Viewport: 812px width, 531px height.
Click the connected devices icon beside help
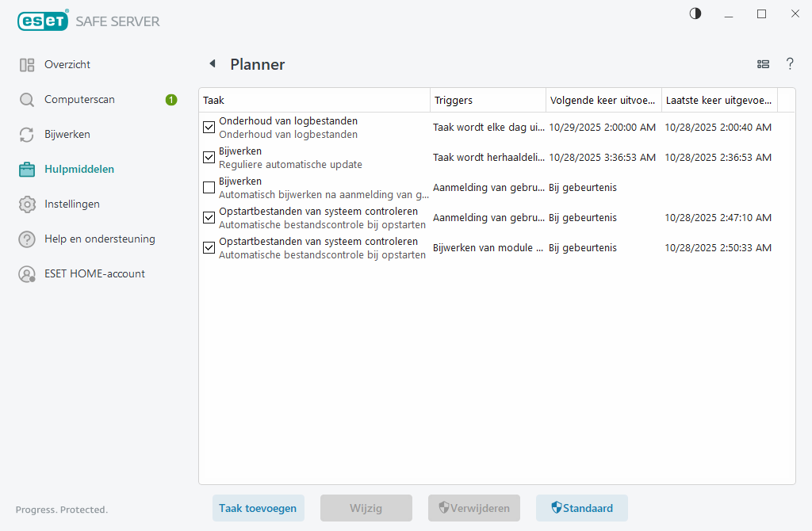pos(763,64)
